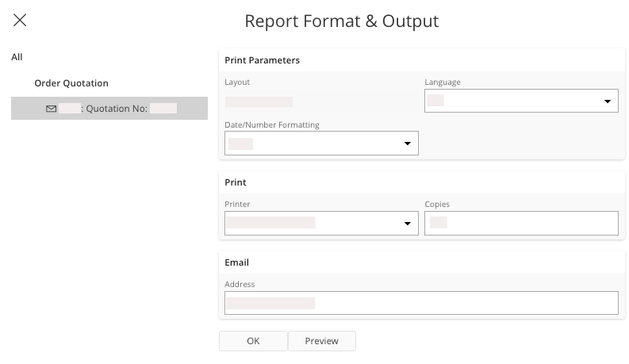Screen dimensions: 629x364
Task: Select the highlighted Quotation No entry
Action: 117,109
